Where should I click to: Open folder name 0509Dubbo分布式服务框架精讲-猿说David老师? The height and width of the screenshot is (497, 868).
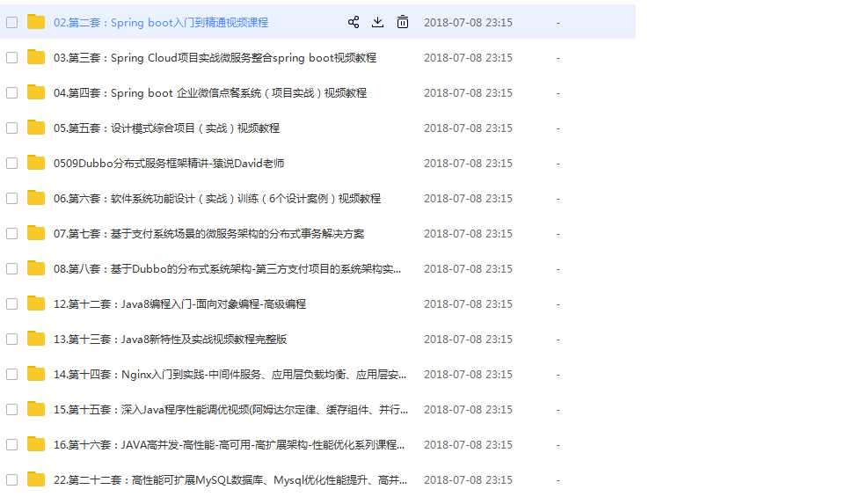(x=169, y=164)
